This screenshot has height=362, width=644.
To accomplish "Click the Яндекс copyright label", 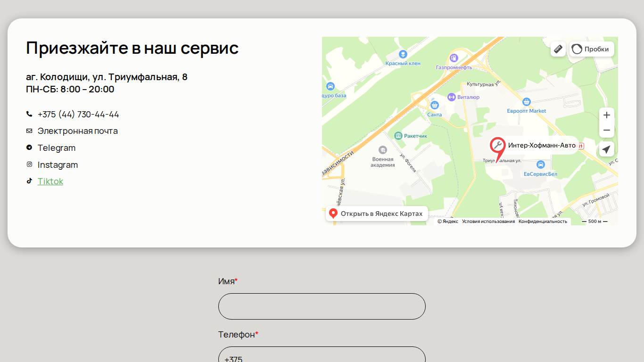I will [448, 222].
